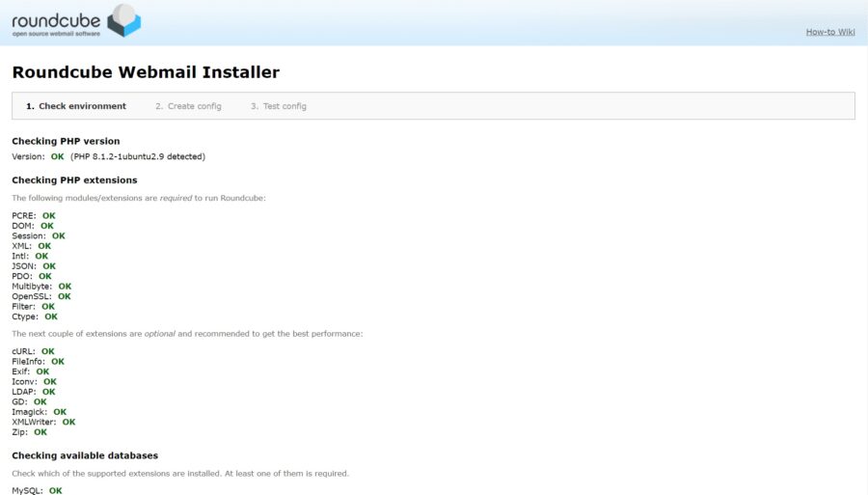Click the Imagick extension label
This screenshot has height=495, width=868.
[x=30, y=412]
